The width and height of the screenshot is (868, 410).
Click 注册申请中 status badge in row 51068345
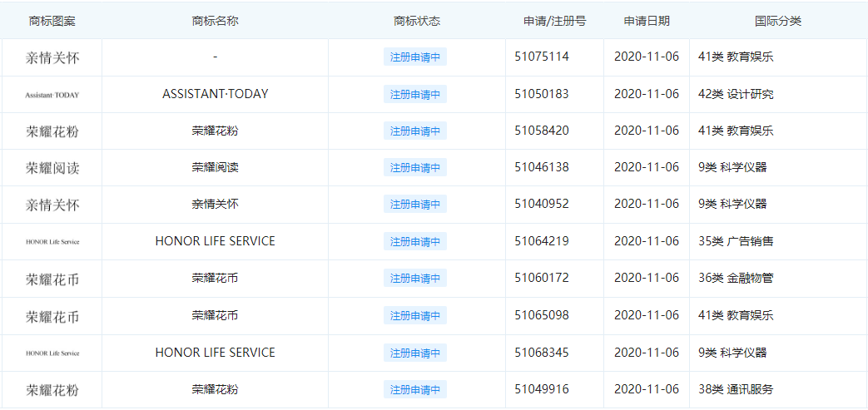point(415,353)
